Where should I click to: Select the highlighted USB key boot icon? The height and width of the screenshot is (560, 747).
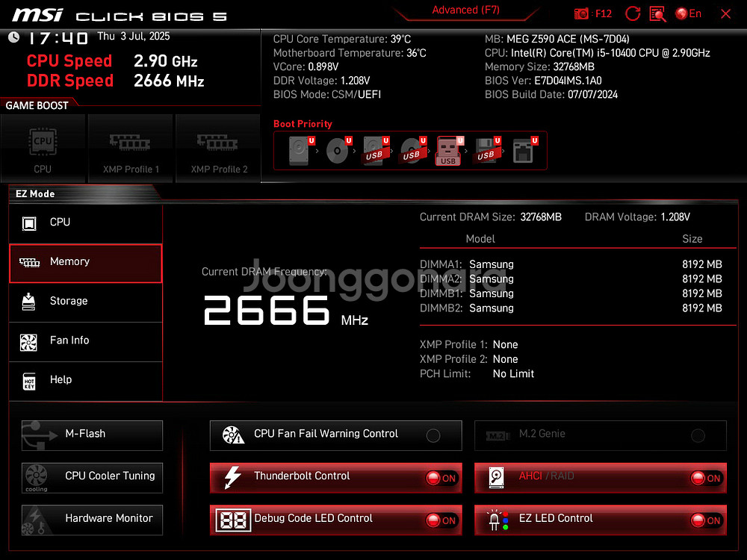[x=449, y=151]
